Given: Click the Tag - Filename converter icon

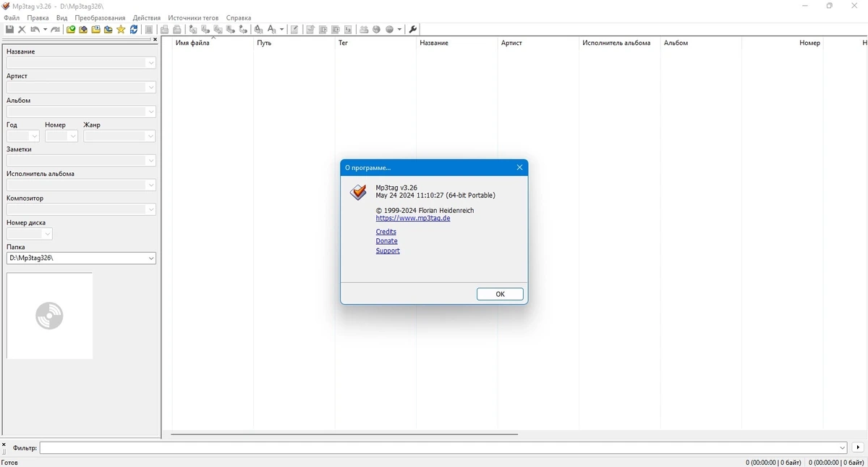Looking at the screenshot, I should pyautogui.click(x=193, y=30).
